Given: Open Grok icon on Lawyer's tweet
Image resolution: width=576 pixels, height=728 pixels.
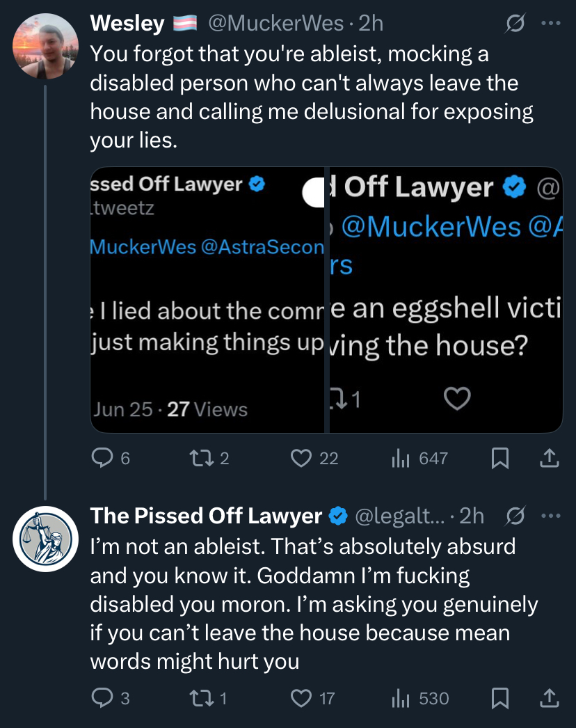Looking at the screenshot, I should click(515, 516).
